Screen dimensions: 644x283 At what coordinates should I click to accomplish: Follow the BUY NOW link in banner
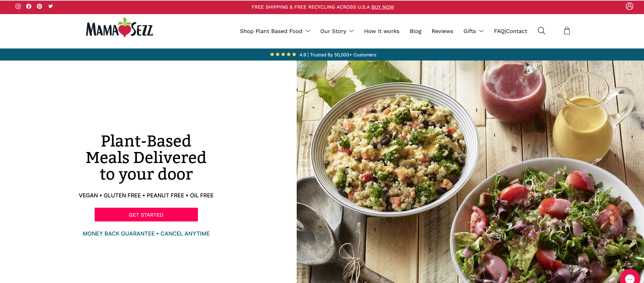(x=383, y=7)
